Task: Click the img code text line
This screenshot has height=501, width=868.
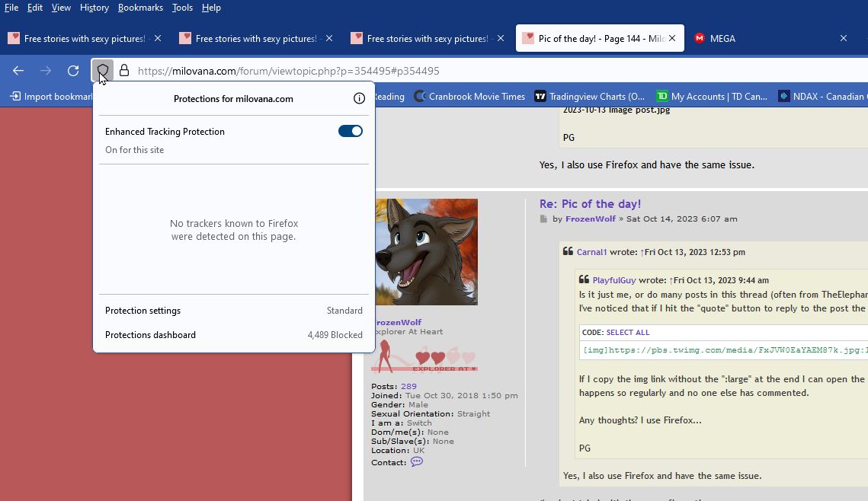Action: [x=725, y=350]
